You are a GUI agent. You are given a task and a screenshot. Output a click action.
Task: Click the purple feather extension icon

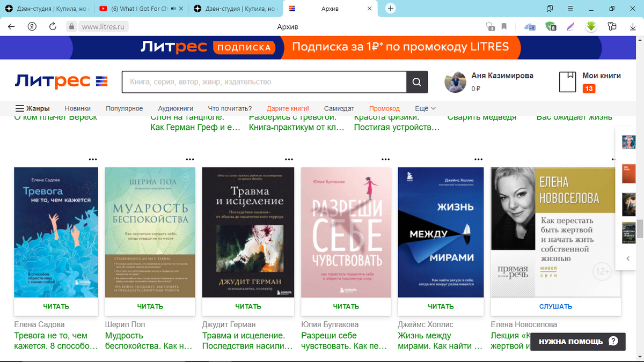tap(570, 27)
